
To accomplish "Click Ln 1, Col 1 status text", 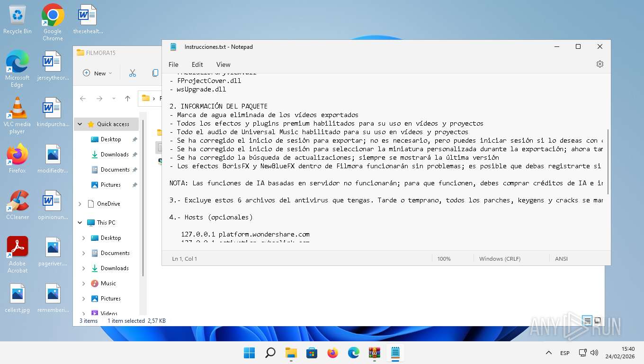I will click(x=184, y=259).
